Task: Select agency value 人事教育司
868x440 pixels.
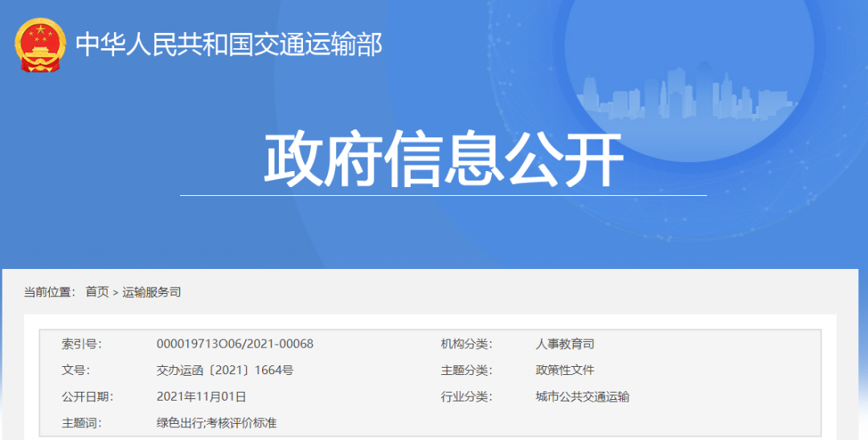Action: pos(565,344)
